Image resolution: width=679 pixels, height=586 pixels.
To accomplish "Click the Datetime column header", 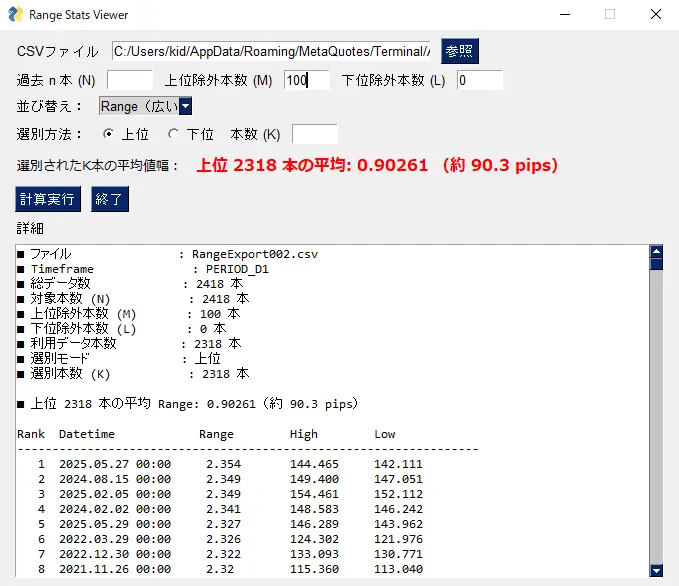I will 87,434.
